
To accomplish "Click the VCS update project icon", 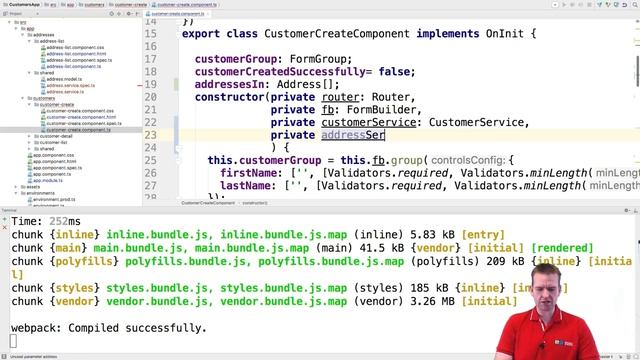I will tap(600, 5).
